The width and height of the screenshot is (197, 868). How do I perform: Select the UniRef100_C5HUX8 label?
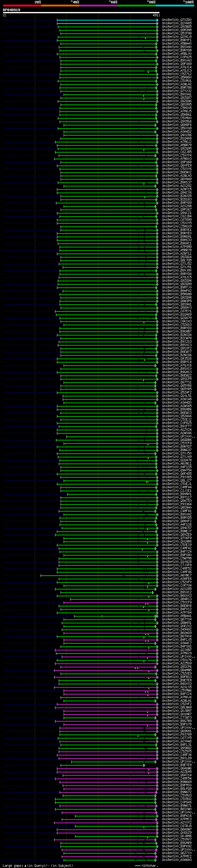[x=177, y=108]
